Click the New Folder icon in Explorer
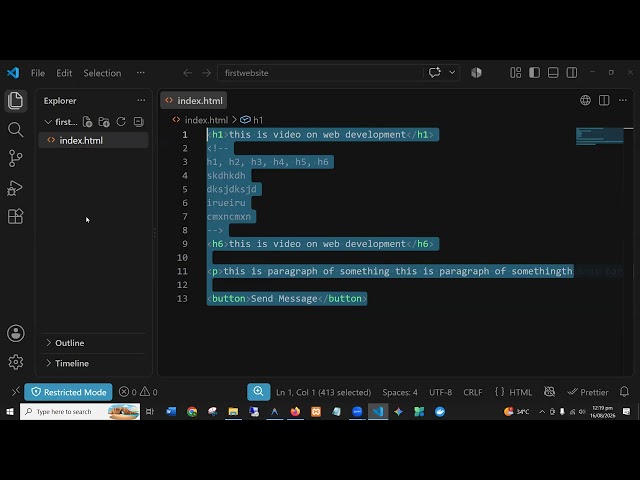Screen dimensions: 640x480 pyautogui.click(x=104, y=122)
